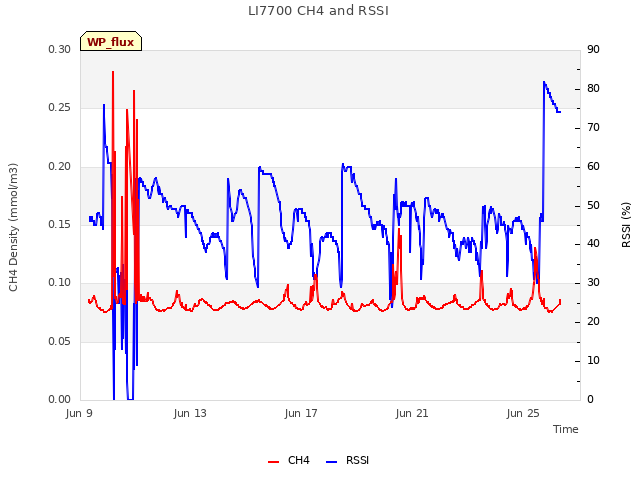Viewport: 640px width, 480px height.
Task: Click the red CH4 peak near Jun 20
Action: (x=399, y=230)
